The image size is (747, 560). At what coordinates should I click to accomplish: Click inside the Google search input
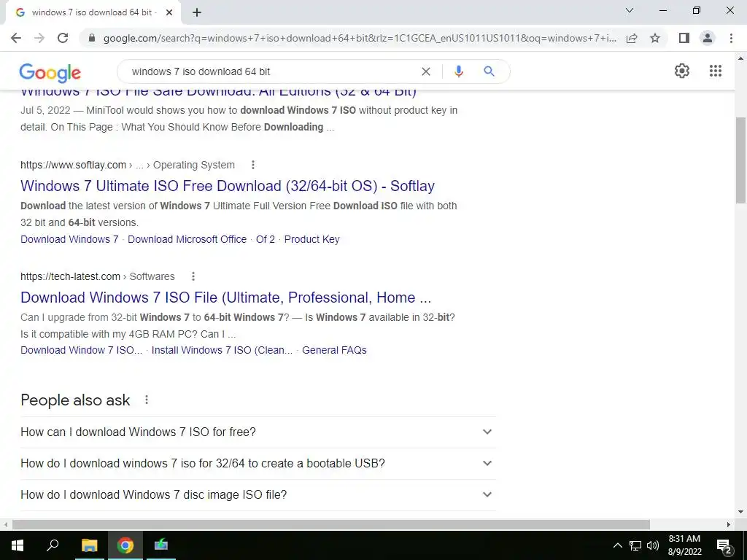pyautogui.click(x=271, y=71)
